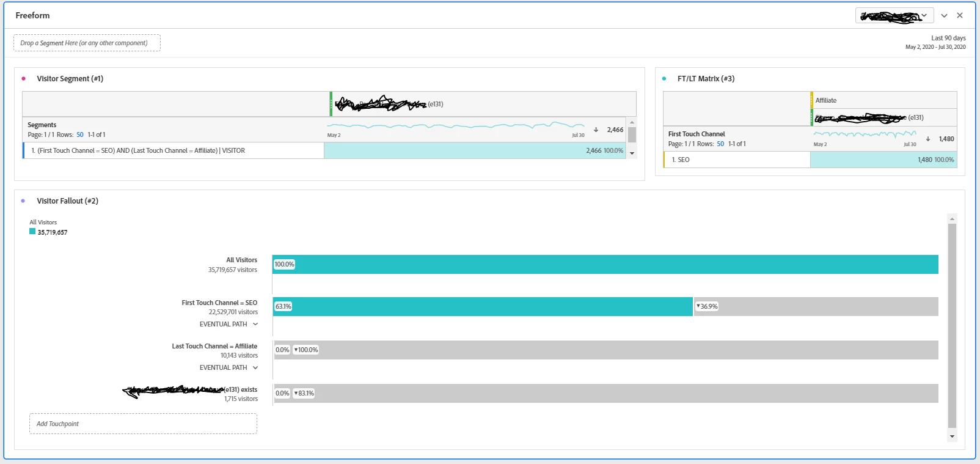Click the 'Drop a Segment Here' drop zone
Image resolution: width=980 pixels, height=464 pixels.
(x=87, y=43)
